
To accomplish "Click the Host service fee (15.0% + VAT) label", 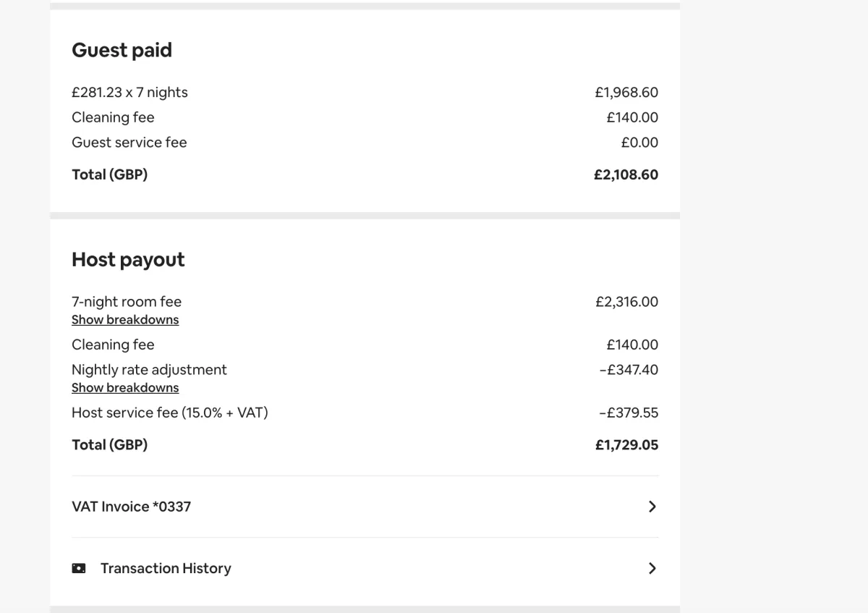I will pos(170,413).
